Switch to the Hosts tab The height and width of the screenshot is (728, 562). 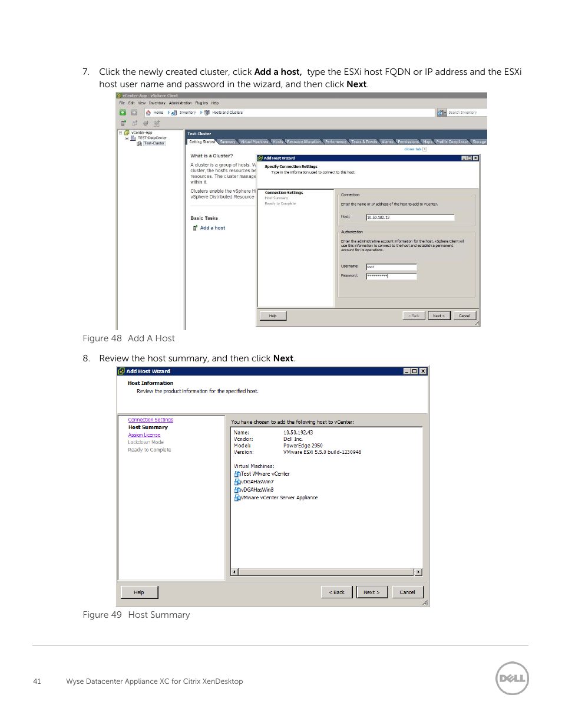(x=277, y=142)
